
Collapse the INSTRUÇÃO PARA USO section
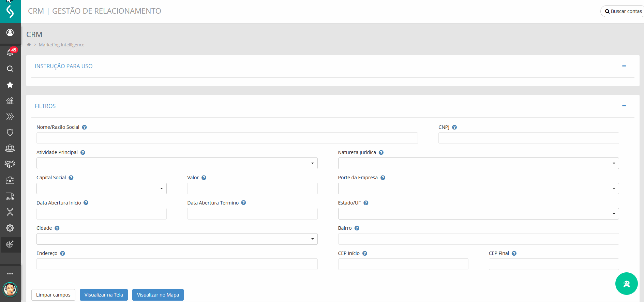point(624,66)
